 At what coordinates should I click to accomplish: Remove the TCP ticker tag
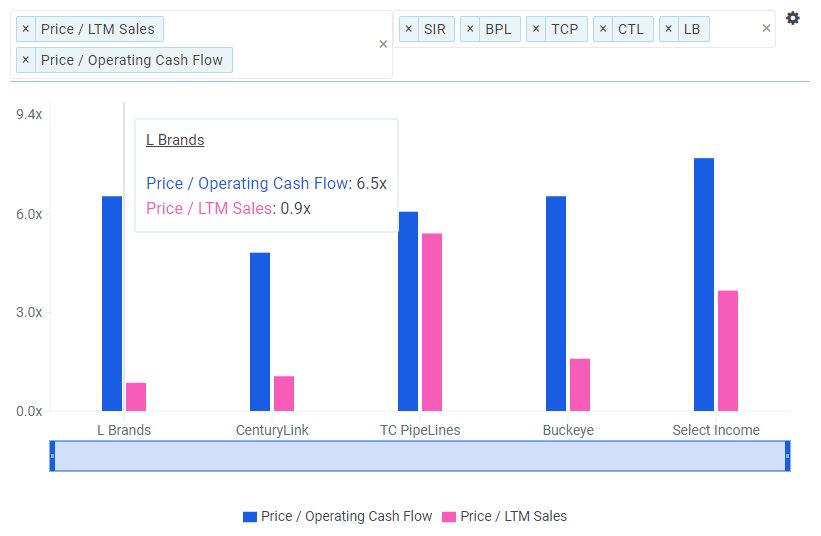pos(536,29)
